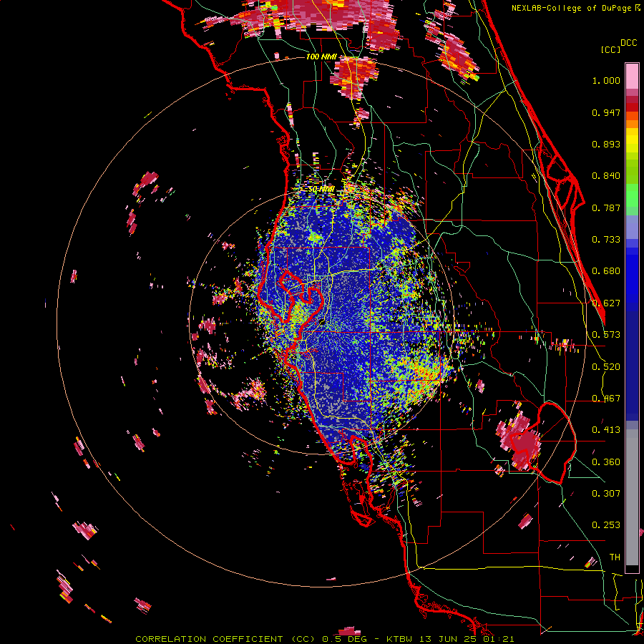Click the KTBW station identifier in the caption

401,639
